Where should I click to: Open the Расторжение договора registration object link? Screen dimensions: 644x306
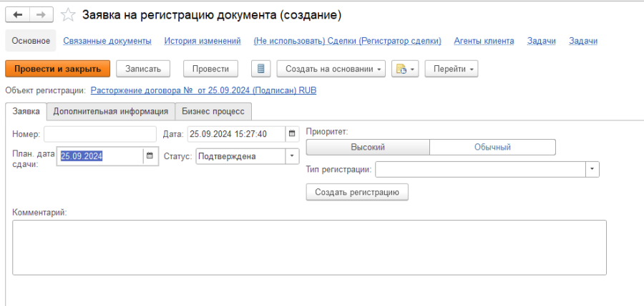point(203,90)
